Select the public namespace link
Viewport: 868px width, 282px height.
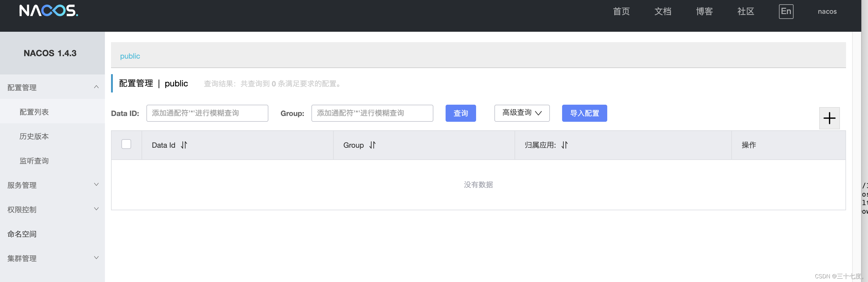(130, 56)
